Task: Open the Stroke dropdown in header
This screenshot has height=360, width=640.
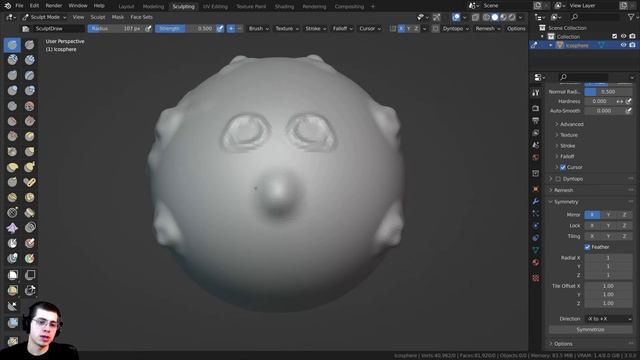Action: [x=316, y=29]
